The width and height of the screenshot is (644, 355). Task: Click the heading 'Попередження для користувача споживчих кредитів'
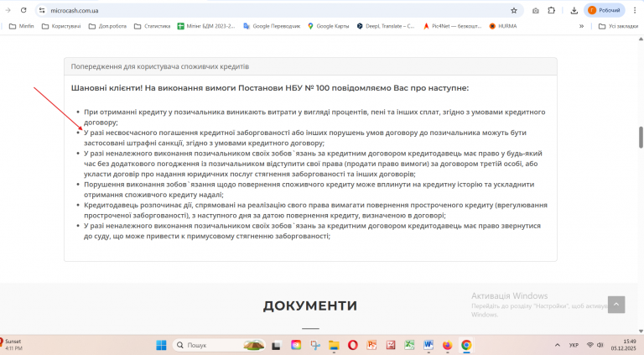pyautogui.click(x=160, y=66)
